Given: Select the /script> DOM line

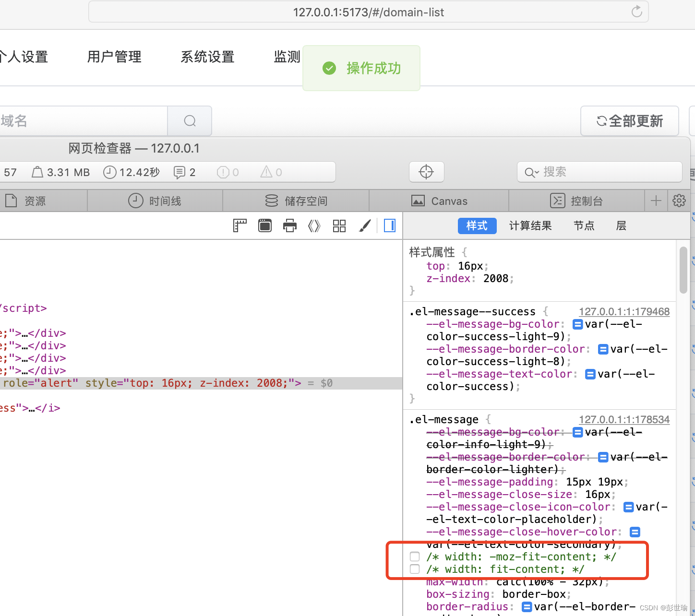Looking at the screenshot, I should click(x=24, y=308).
